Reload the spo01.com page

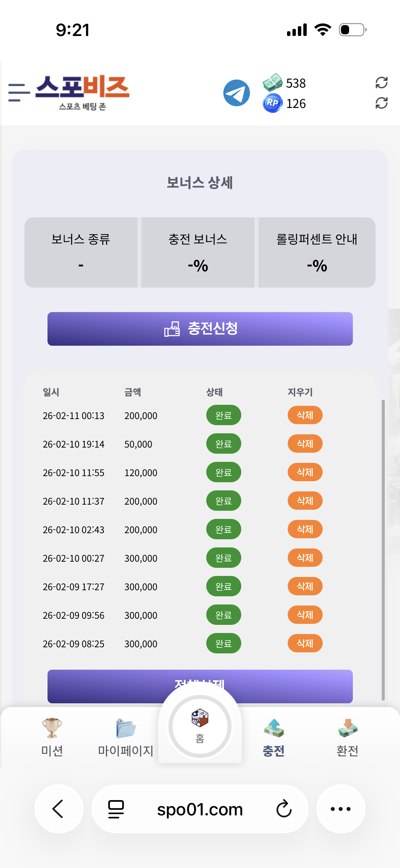point(284,809)
